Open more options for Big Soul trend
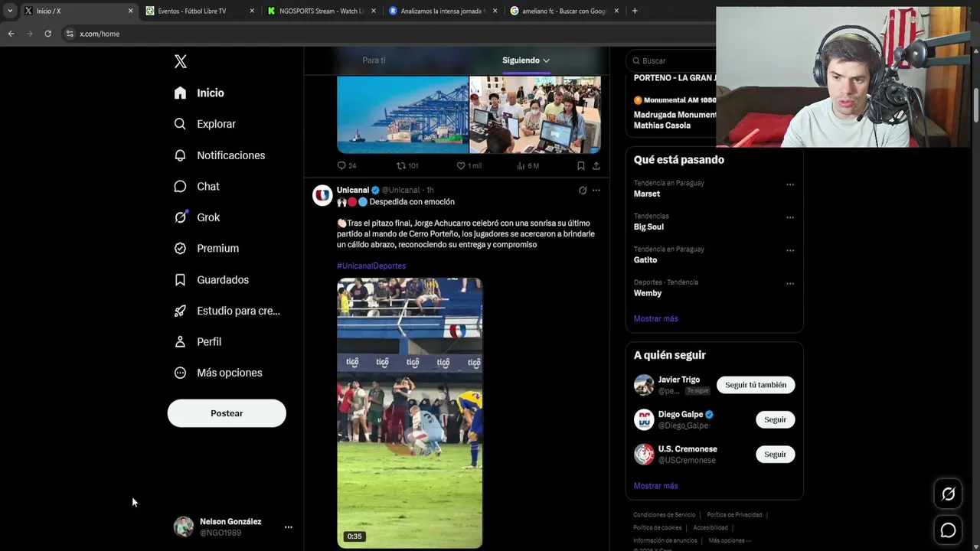The width and height of the screenshot is (980, 551). click(790, 217)
